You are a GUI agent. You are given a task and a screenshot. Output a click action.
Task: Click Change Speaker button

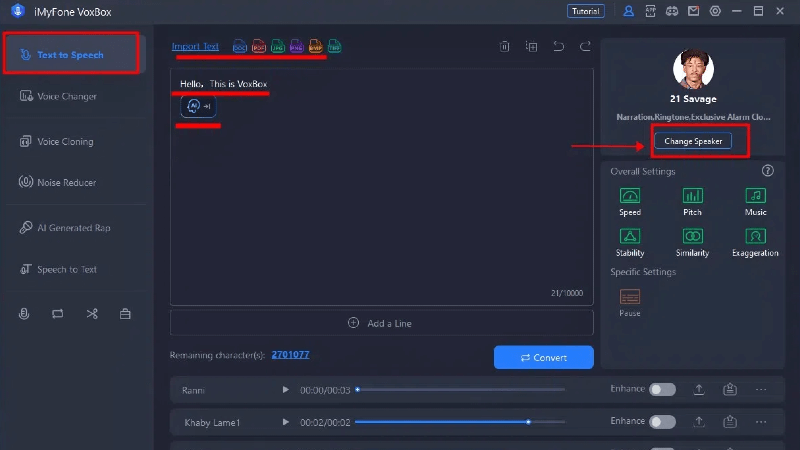[x=693, y=141]
